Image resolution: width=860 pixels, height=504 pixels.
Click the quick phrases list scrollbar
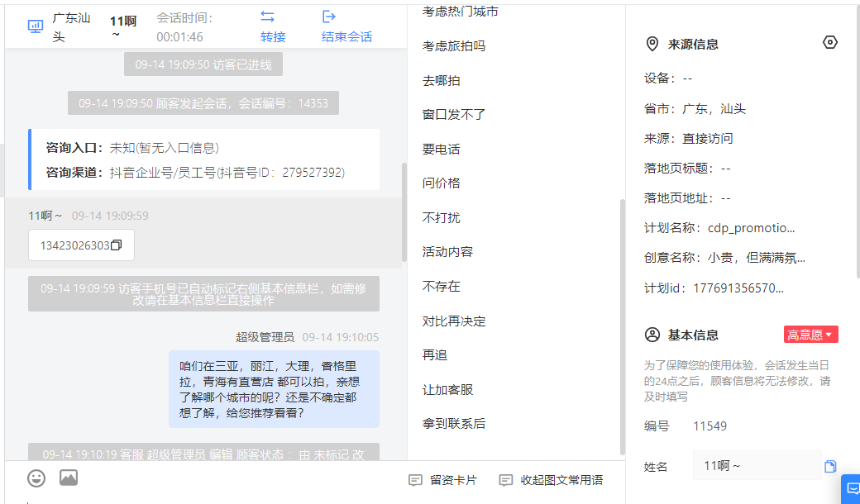point(622,327)
